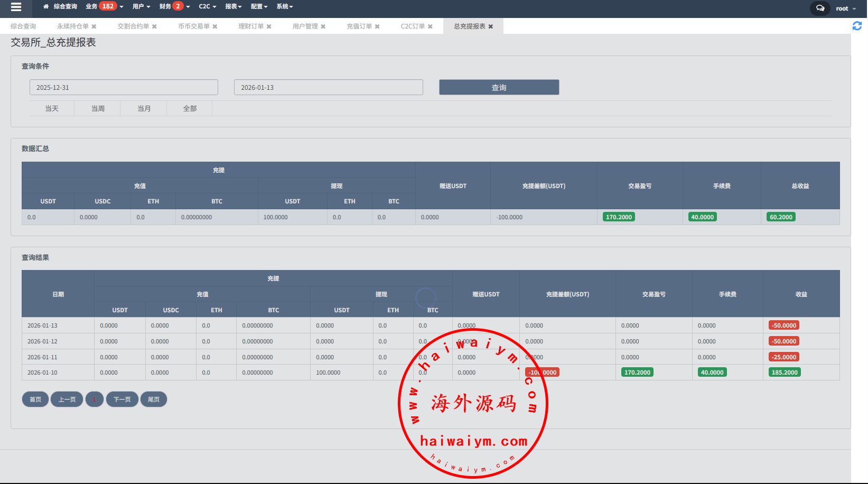Select the 全部 date range filter
Image resolution: width=868 pixels, height=484 pixels.
tap(190, 108)
